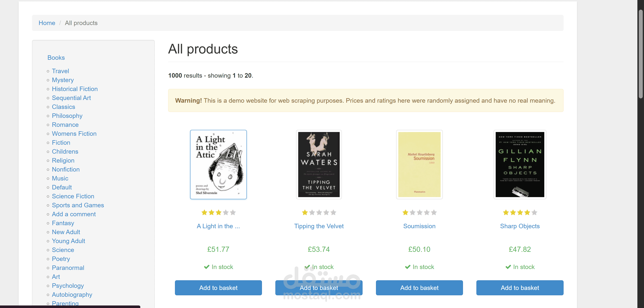Click the page vertical scrollbar

tap(640, 54)
